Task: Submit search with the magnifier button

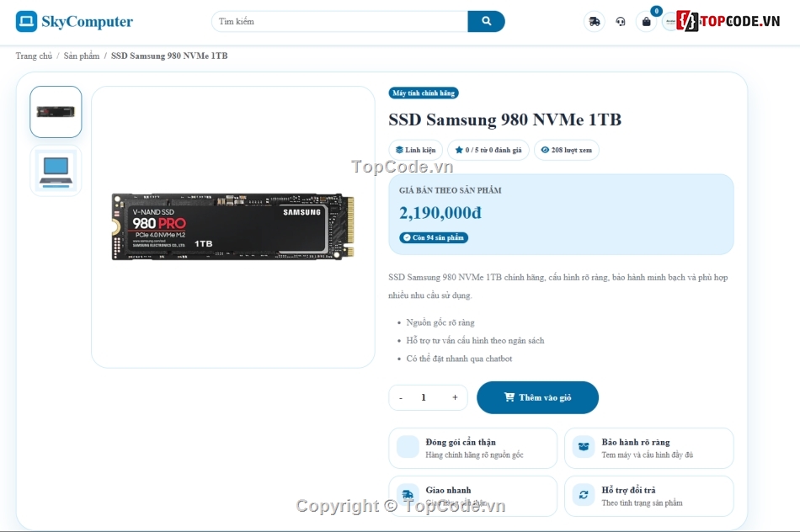Action: pos(486,21)
